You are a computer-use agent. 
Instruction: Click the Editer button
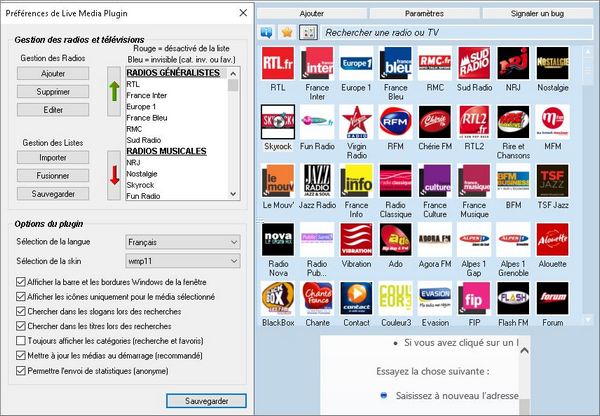point(53,110)
